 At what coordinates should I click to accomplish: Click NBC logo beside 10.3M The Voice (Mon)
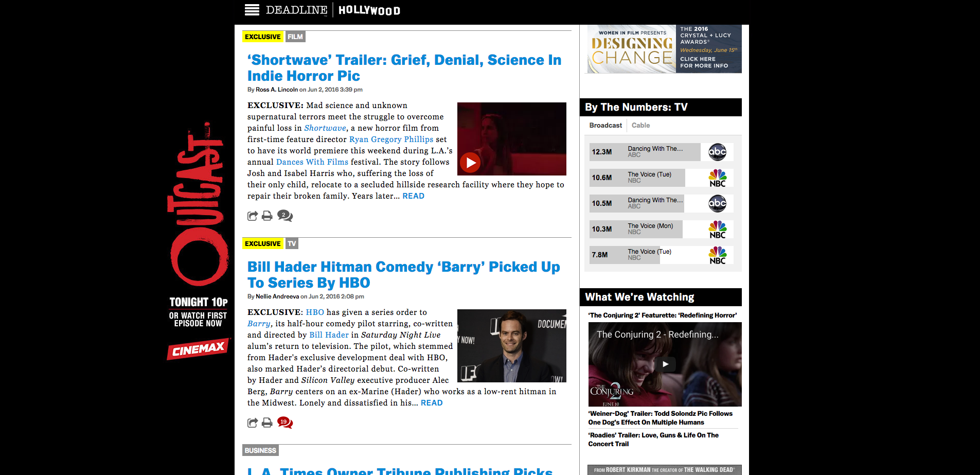[x=717, y=229]
